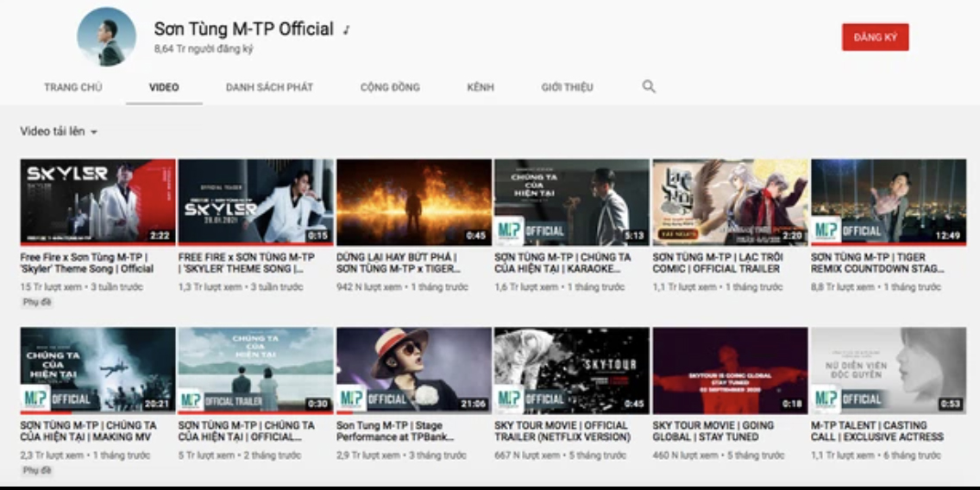Click '667 N lượt xem • 5 tháng trước'

[559, 455]
